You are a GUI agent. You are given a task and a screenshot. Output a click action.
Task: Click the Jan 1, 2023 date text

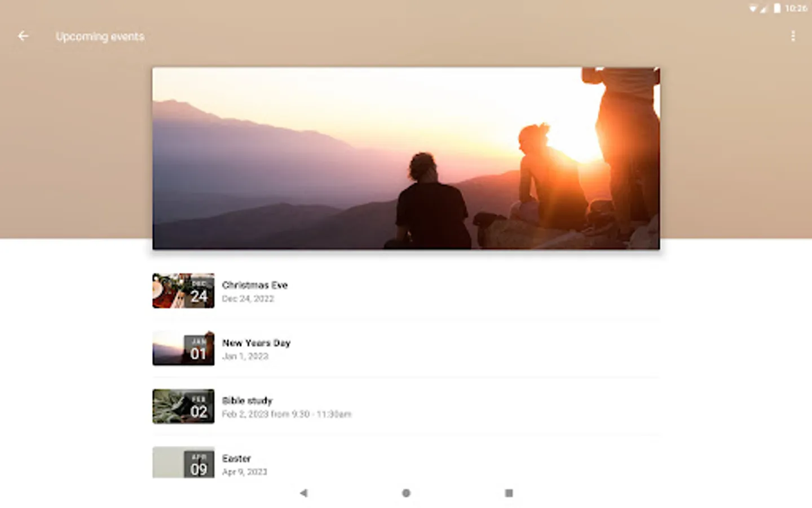pyautogui.click(x=245, y=356)
